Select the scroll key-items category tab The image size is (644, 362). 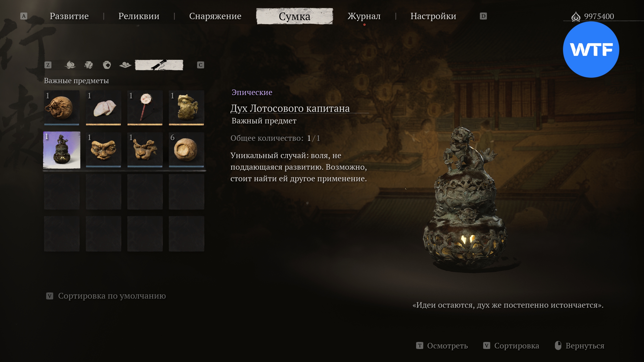159,65
